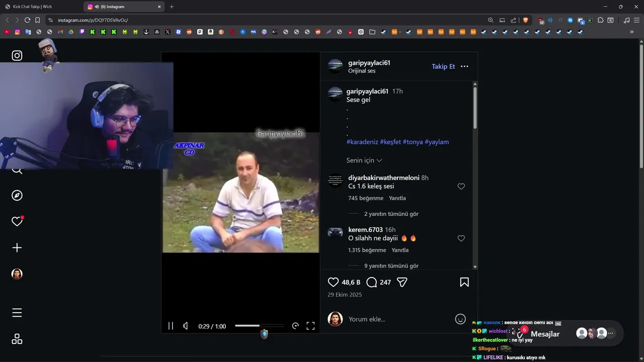Open the #tonya hashtag
The height and width of the screenshot is (362, 644).
[413, 142]
